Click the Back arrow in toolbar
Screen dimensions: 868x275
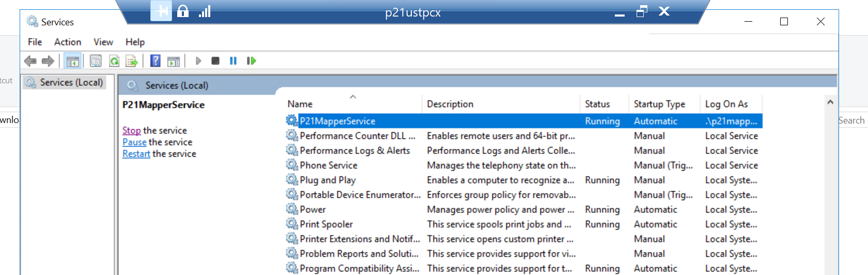click(x=30, y=61)
